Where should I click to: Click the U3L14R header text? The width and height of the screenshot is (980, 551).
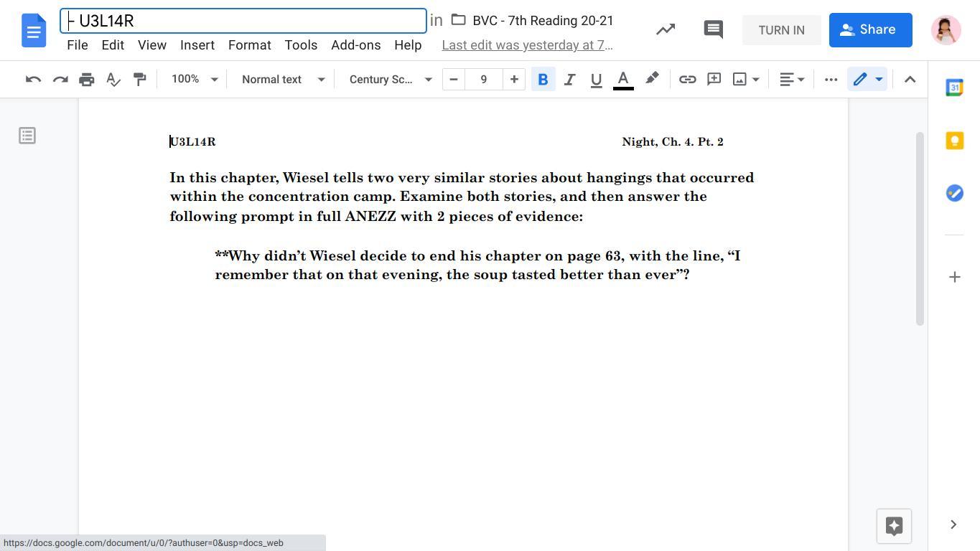[x=193, y=141]
